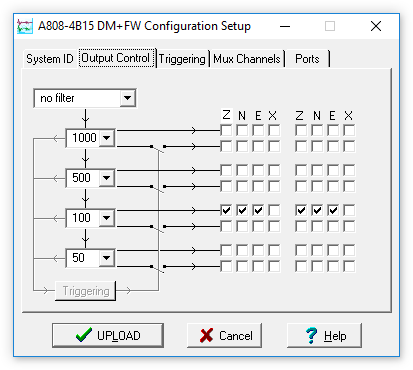413x370 pixels.
Task: Expand the 500 sample rate dropdown
Action: tap(107, 178)
